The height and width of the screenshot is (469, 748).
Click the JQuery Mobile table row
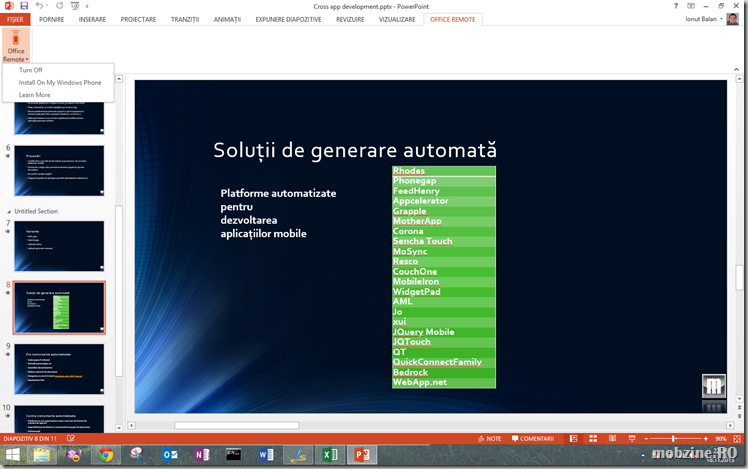444,332
